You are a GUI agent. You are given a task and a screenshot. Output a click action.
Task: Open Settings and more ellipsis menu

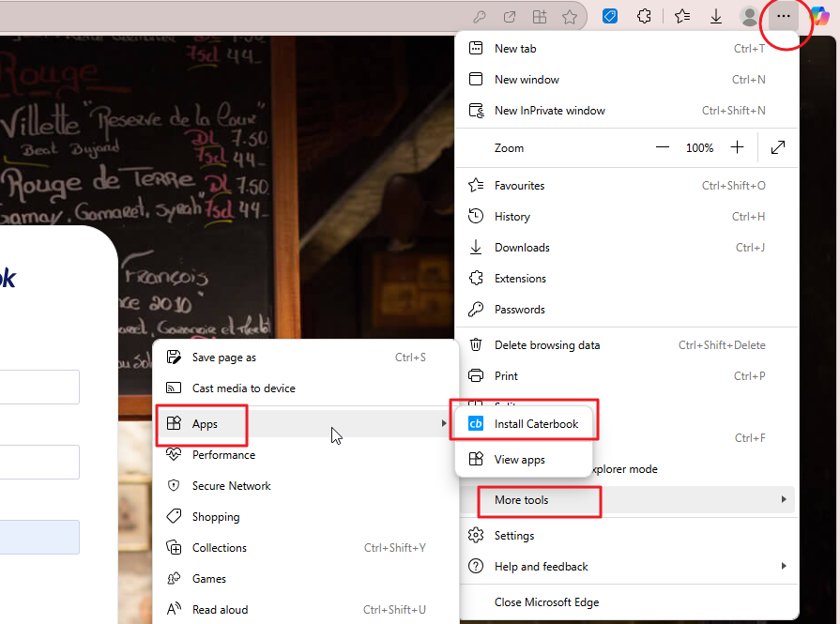(x=783, y=16)
